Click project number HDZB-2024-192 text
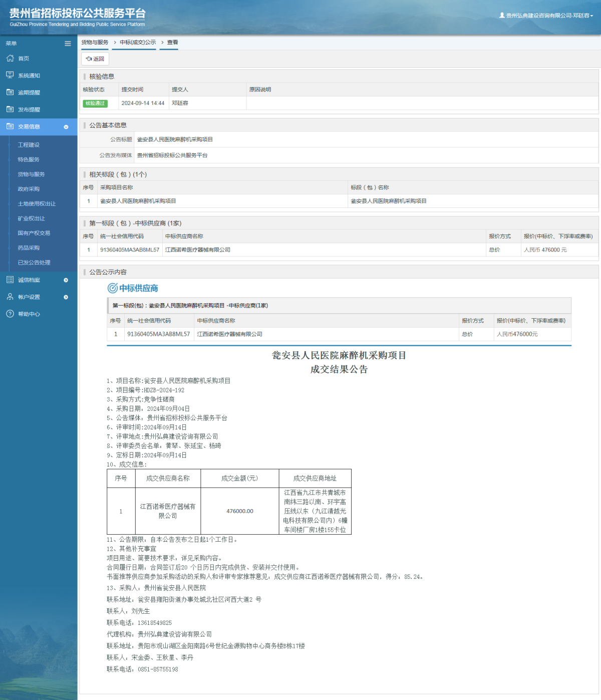601x700 pixels. pos(164,390)
